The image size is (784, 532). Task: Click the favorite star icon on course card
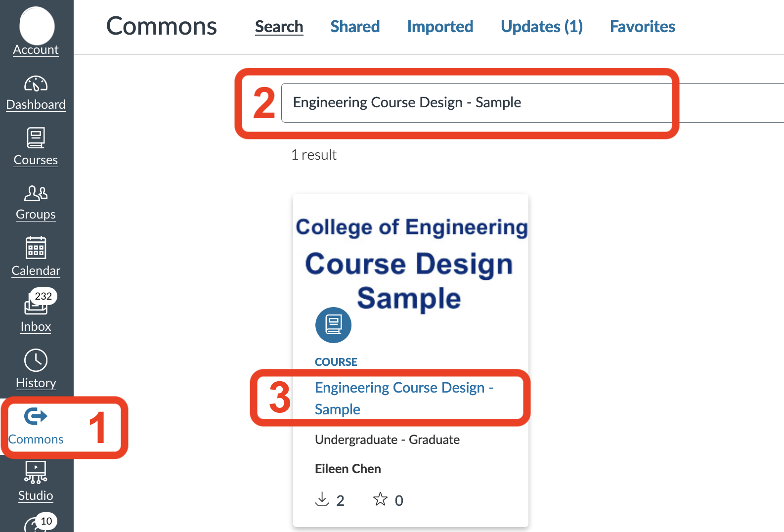pos(380,499)
